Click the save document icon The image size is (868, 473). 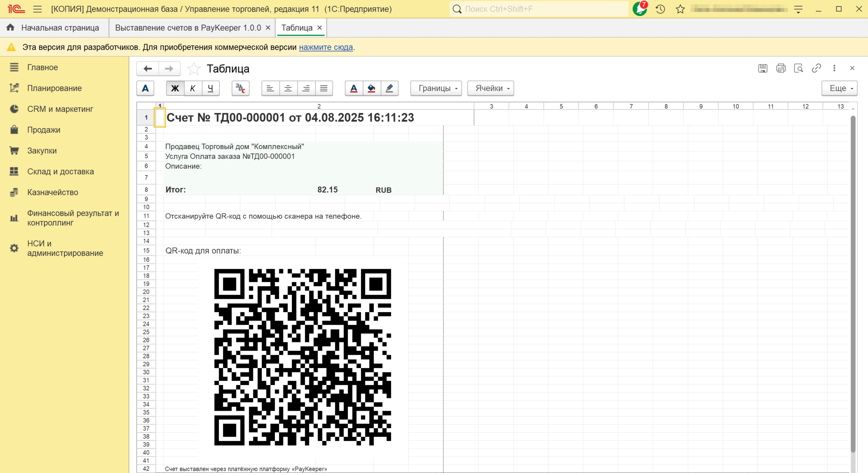(762, 68)
